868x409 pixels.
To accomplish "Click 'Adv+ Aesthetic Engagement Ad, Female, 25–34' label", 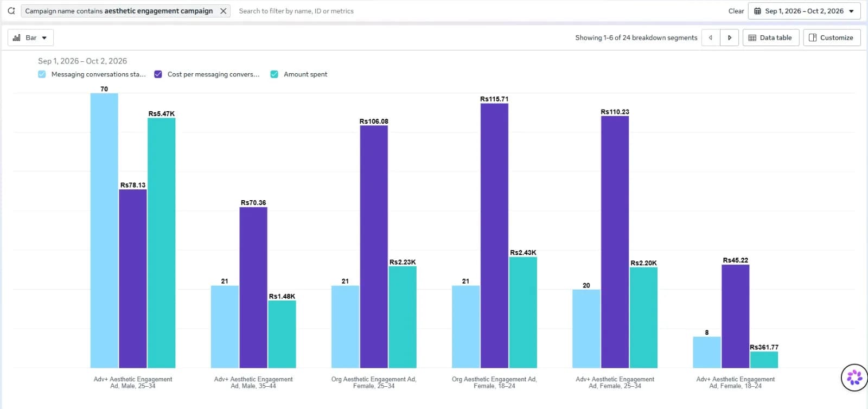I will tap(615, 382).
